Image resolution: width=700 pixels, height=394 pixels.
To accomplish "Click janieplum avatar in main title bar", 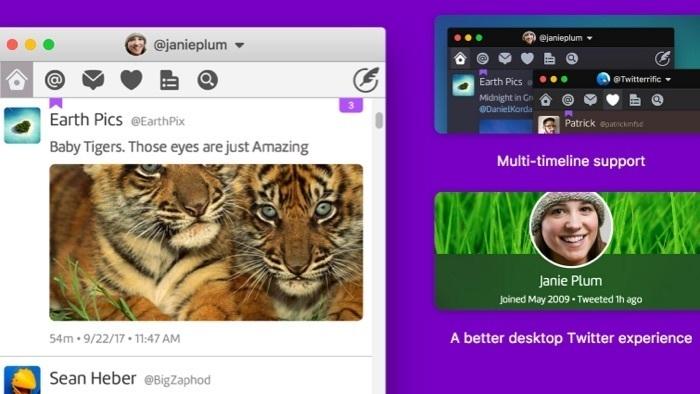I will [136, 44].
